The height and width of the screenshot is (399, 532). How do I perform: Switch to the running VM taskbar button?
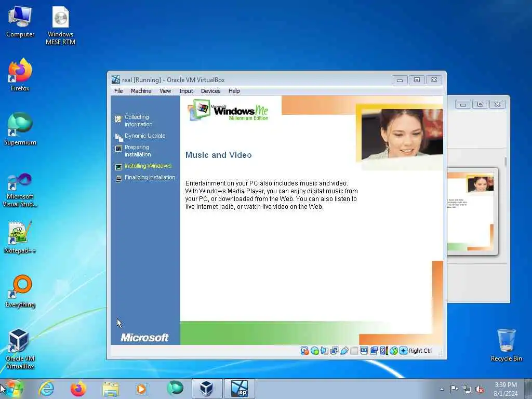coord(239,389)
